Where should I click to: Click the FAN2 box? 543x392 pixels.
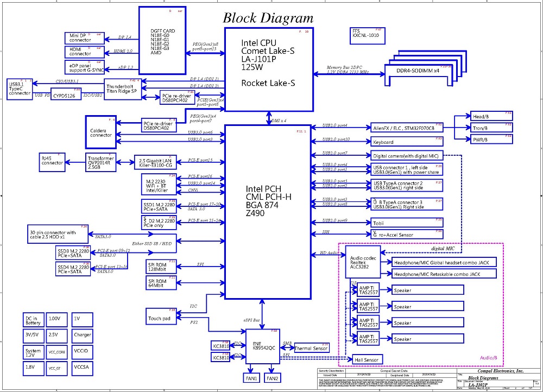(272, 378)
